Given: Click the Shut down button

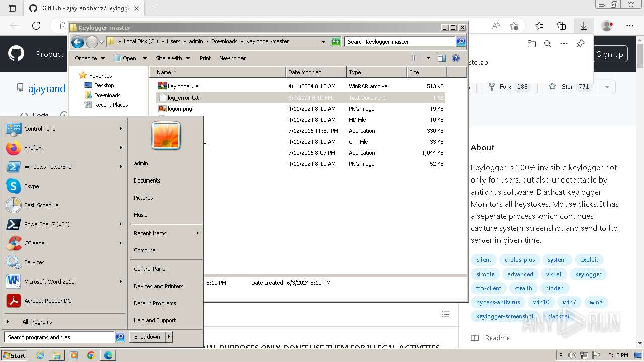Looking at the screenshot, I should pos(147,337).
